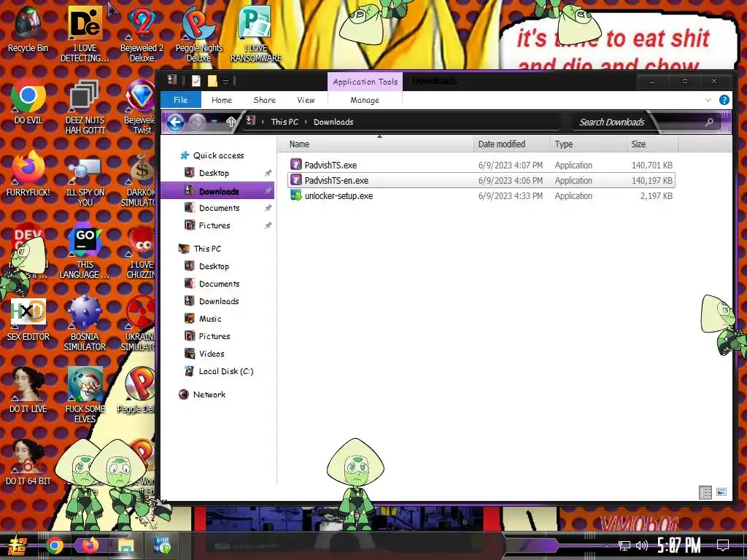
Task: Open the Peggle Nights Deluxe desktop shortcut
Action: point(198,34)
